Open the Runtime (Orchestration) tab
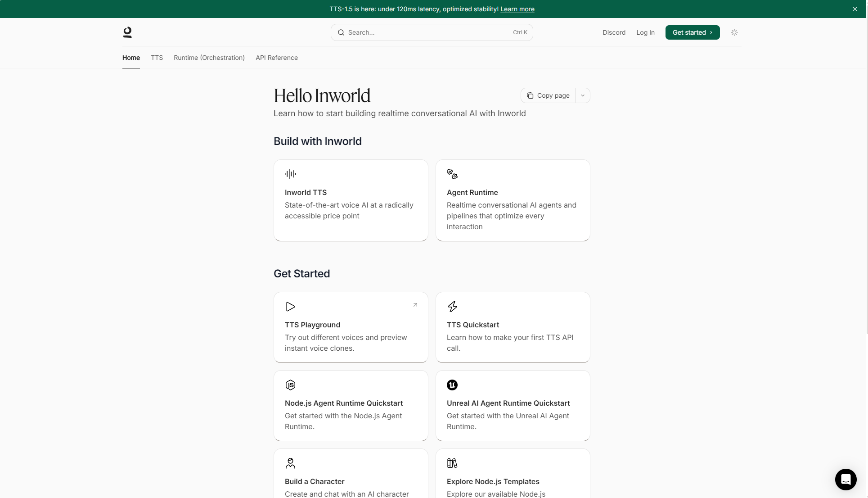Screen dimensions: 868x498 [x=209, y=58]
